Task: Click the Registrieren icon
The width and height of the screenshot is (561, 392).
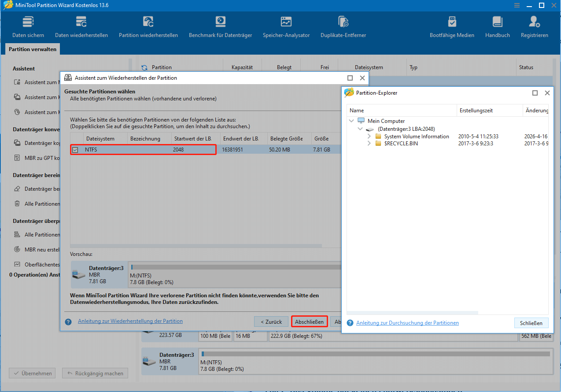Action: point(534,22)
